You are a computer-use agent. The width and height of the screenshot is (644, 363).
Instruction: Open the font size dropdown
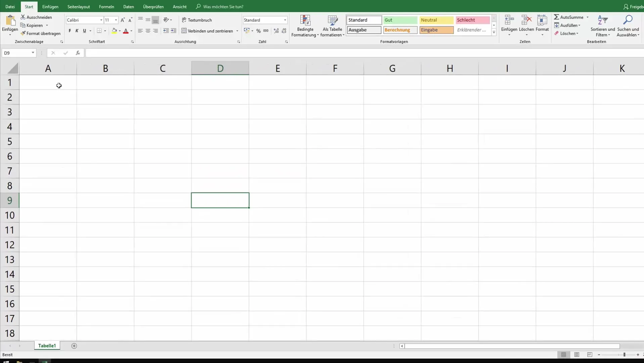click(x=116, y=20)
